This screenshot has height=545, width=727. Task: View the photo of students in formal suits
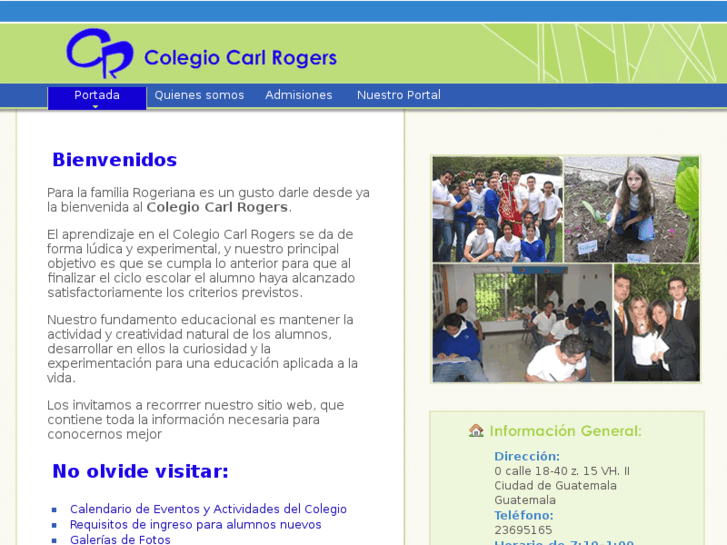[657, 323]
